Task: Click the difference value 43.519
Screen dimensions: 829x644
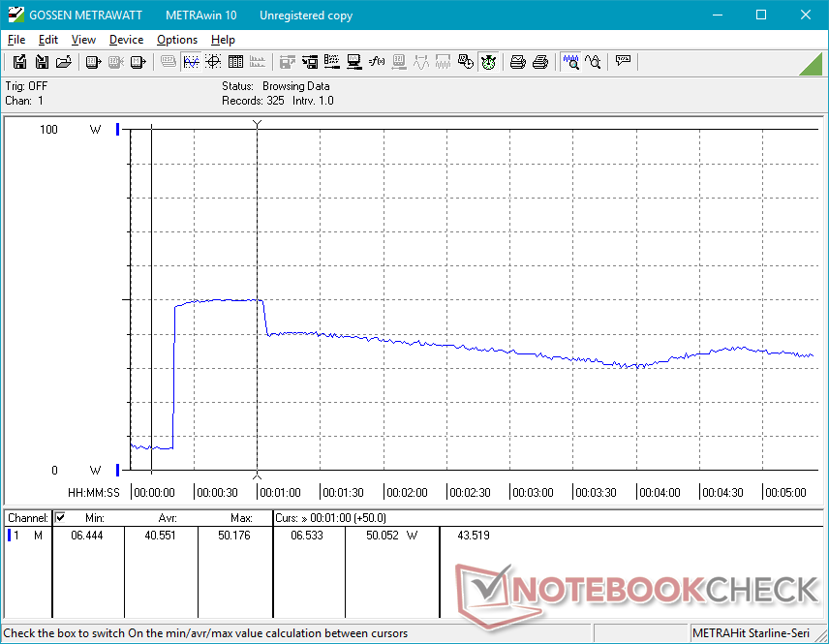Action: click(474, 536)
